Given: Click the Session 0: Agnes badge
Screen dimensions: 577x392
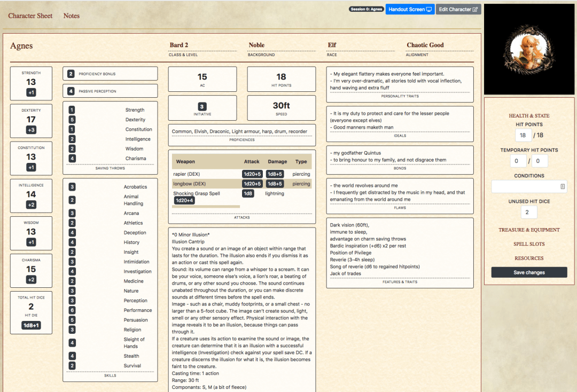Looking at the screenshot, I should [366, 9].
